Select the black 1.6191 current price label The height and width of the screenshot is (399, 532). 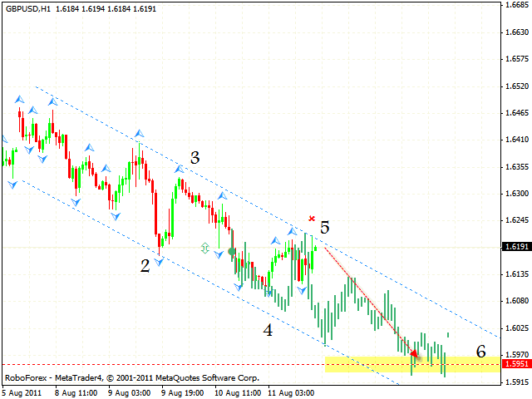click(x=516, y=247)
